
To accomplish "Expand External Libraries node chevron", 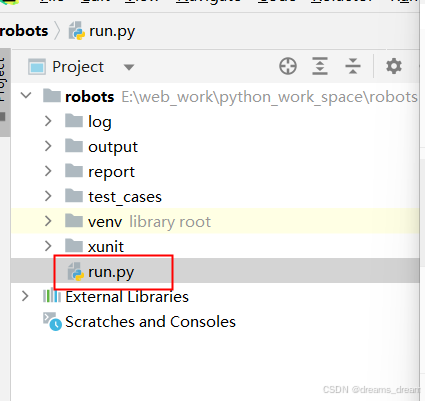I will (25, 296).
